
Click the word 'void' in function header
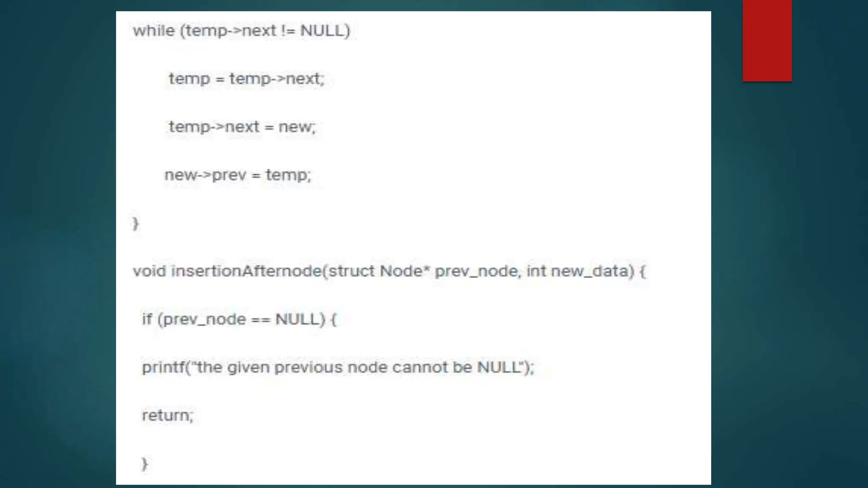coord(149,271)
